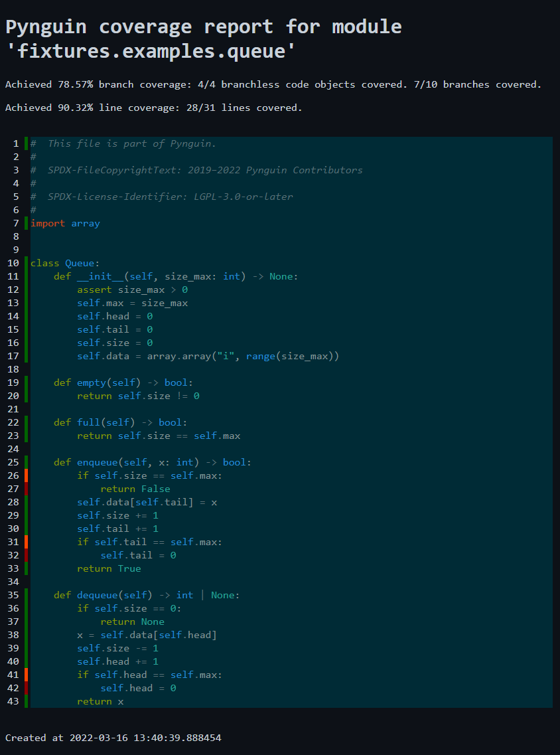Click line number 10 in the gutter
Viewport: 560px width, 755px height.
point(13,263)
